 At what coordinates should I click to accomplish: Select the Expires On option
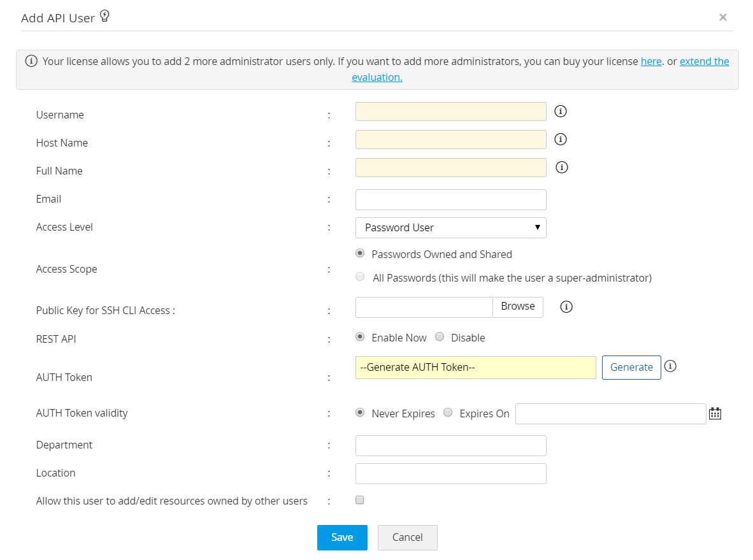[448, 412]
